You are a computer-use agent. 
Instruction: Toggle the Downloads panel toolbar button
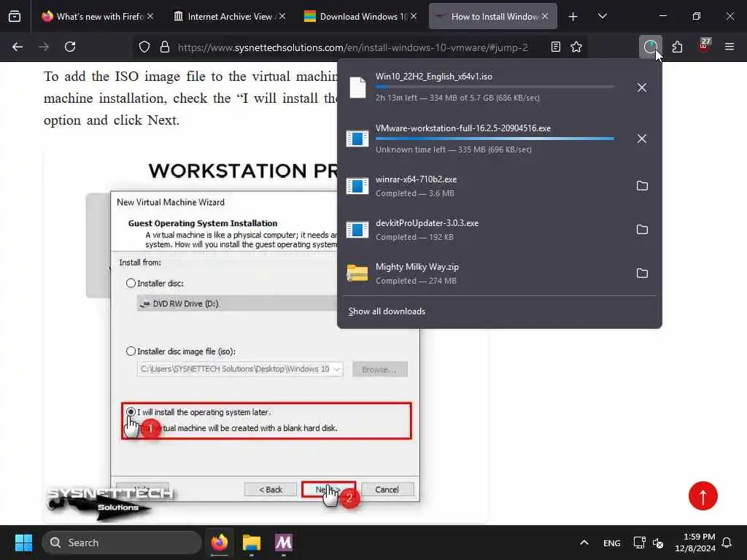coord(650,47)
